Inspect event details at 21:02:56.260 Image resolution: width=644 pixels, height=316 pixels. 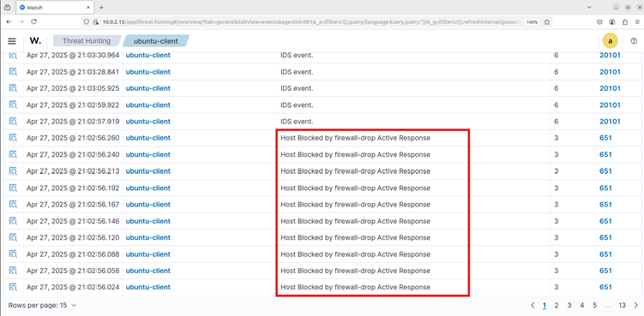point(13,138)
